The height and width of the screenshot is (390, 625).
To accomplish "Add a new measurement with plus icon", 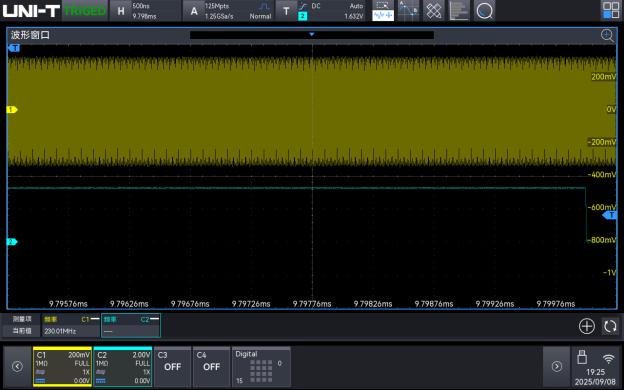I will 586,326.
